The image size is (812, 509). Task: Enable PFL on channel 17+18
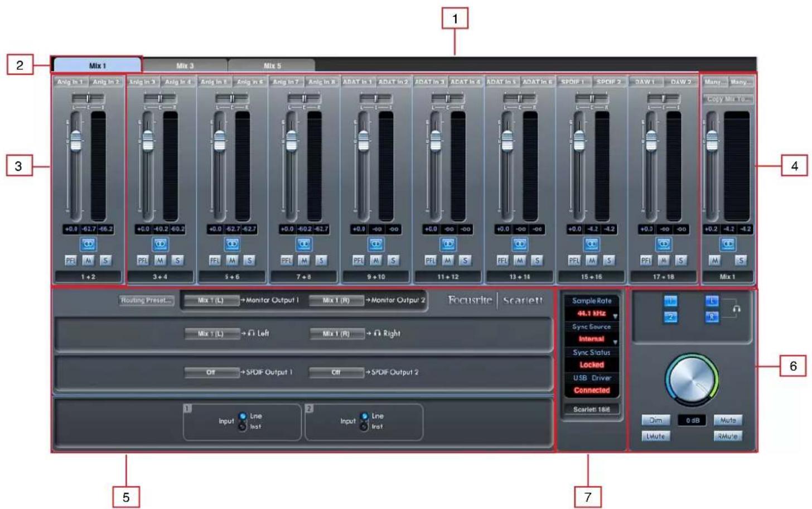point(646,261)
